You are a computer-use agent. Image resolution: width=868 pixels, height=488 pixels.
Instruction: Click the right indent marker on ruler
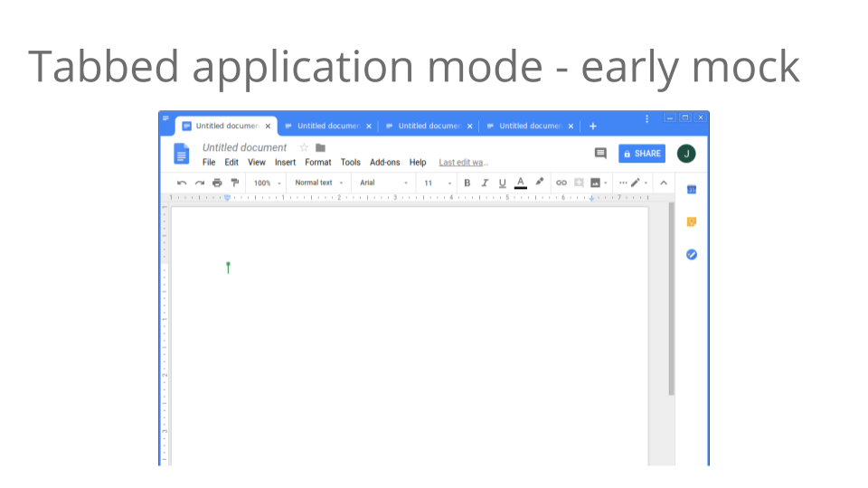coord(591,198)
